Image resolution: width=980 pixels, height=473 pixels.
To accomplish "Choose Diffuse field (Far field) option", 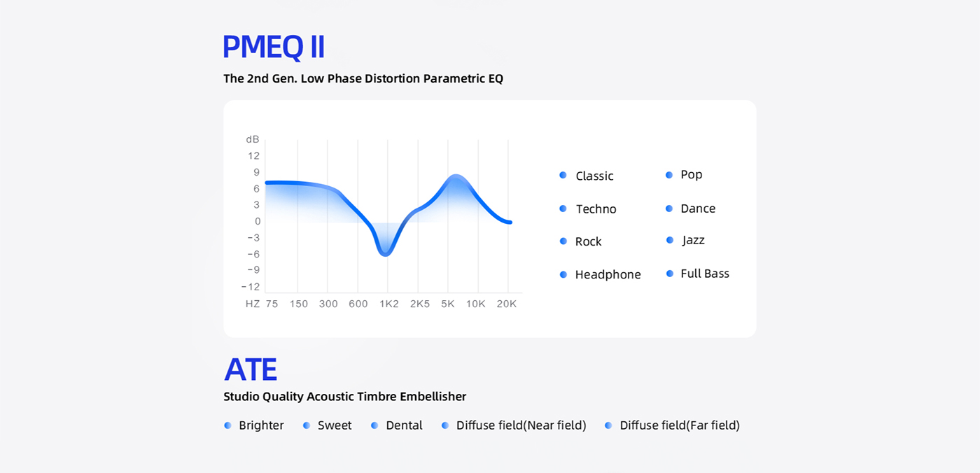I will [678, 425].
